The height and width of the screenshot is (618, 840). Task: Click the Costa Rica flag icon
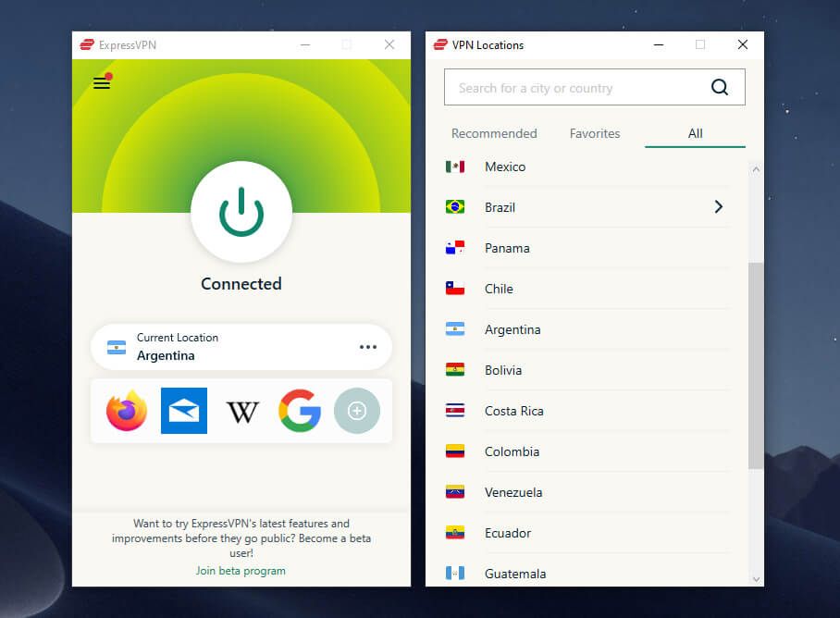click(455, 410)
